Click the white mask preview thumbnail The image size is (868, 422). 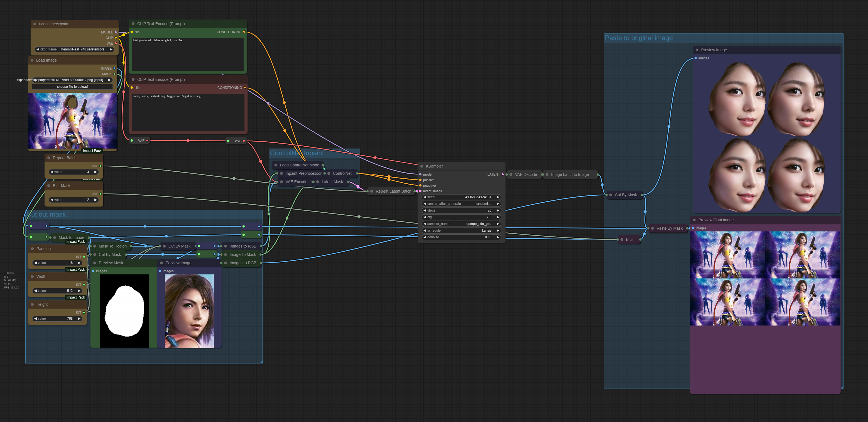pyautogui.click(x=124, y=311)
